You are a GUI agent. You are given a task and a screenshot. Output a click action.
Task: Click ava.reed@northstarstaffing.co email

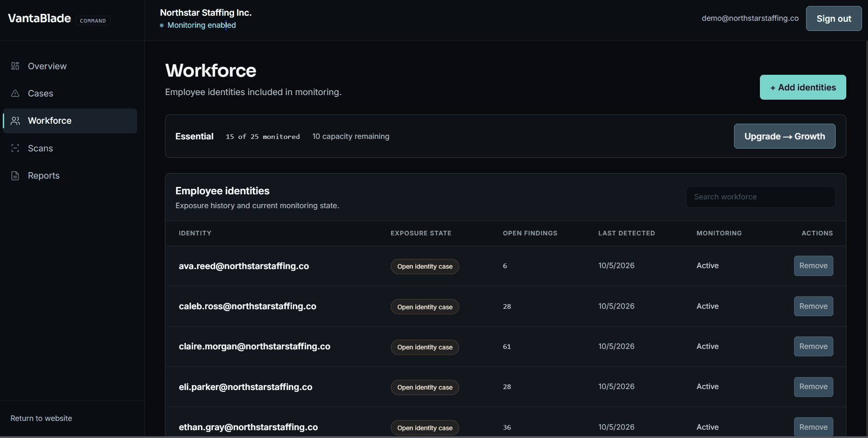point(244,266)
